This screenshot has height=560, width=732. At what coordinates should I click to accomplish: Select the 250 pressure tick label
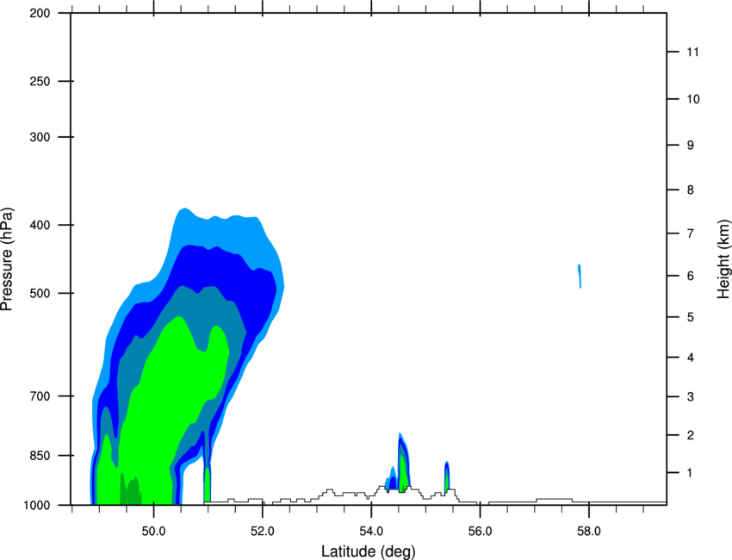[x=40, y=81]
